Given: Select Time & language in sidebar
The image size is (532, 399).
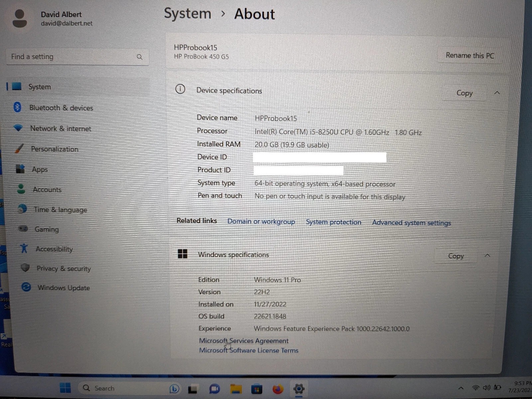Looking at the screenshot, I should pyautogui.click(x=61, y=209).
